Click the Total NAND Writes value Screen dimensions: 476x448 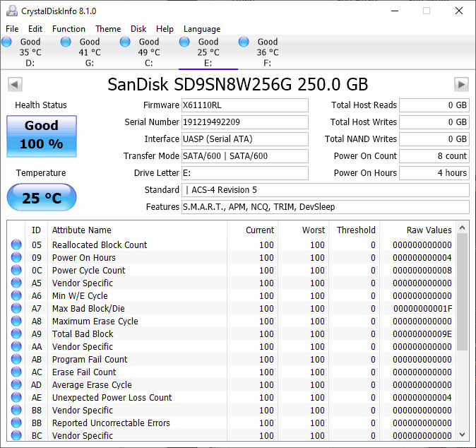[x=434, y=139]
